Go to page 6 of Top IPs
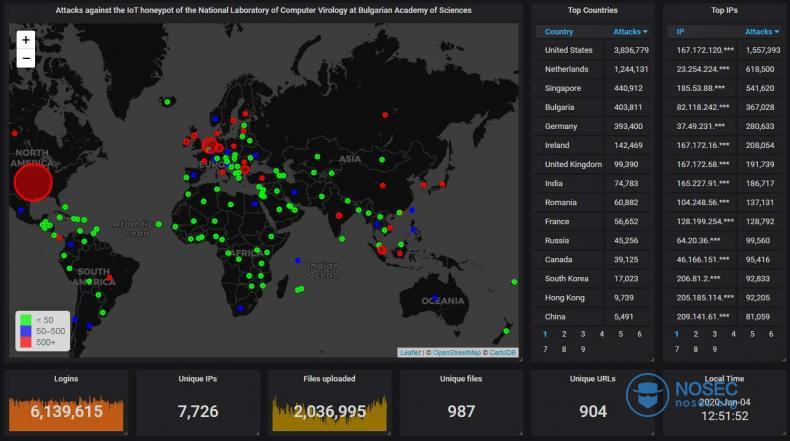The width and height of the screenshot is (790, 441). coord(771,334)
